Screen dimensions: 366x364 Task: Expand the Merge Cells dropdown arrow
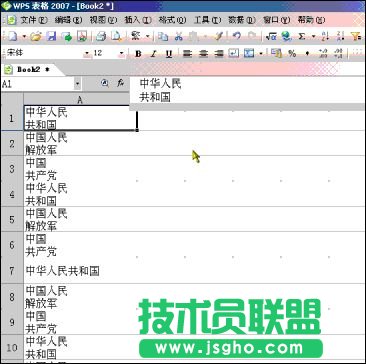tap(261, 54)
